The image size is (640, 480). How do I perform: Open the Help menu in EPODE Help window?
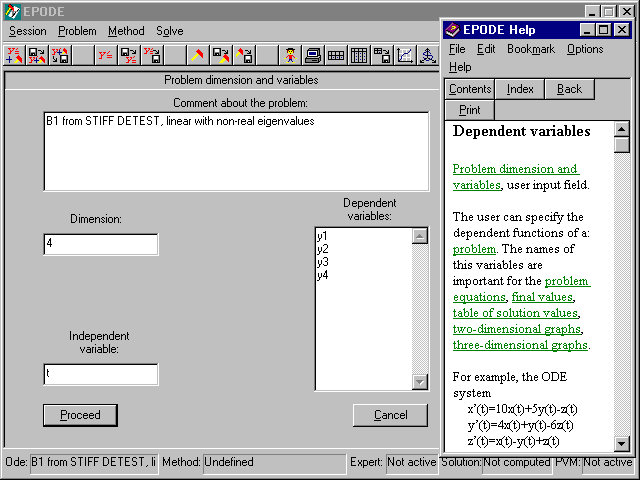pyautogui.click(x=460, y=67)
